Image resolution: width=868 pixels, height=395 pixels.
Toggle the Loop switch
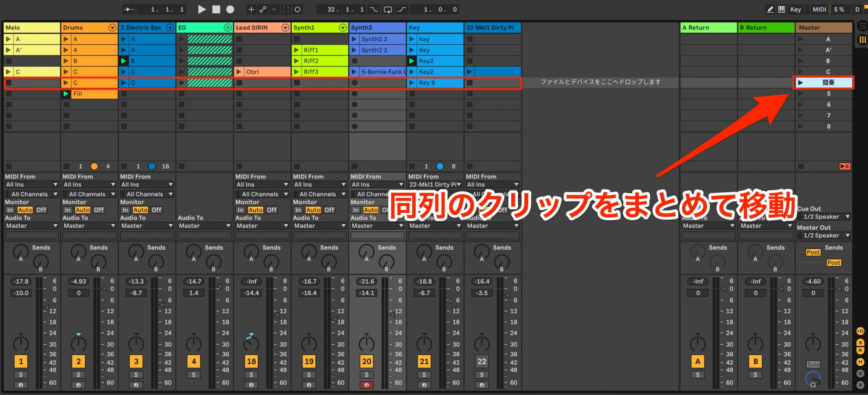[x=388, y=9]
